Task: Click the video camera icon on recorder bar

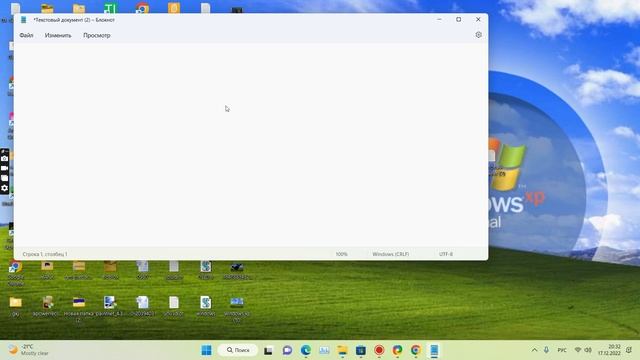Action: pyautogui.click(x=4, y=168)
